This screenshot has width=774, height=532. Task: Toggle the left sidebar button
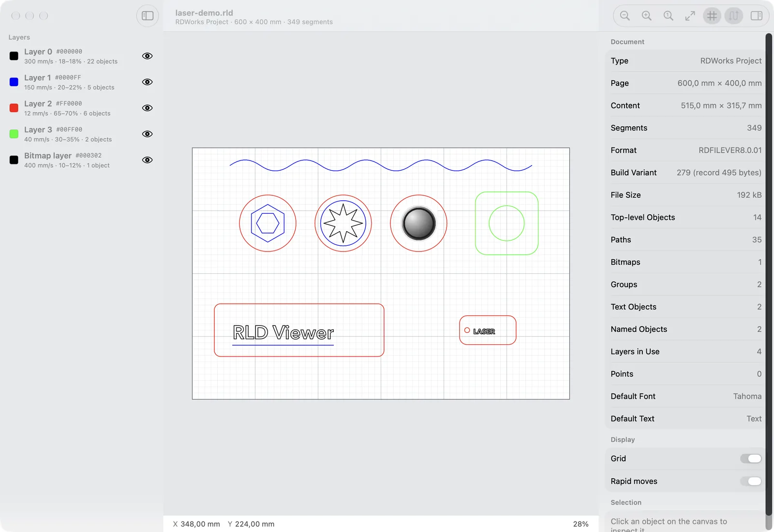(x=148, y=16)
